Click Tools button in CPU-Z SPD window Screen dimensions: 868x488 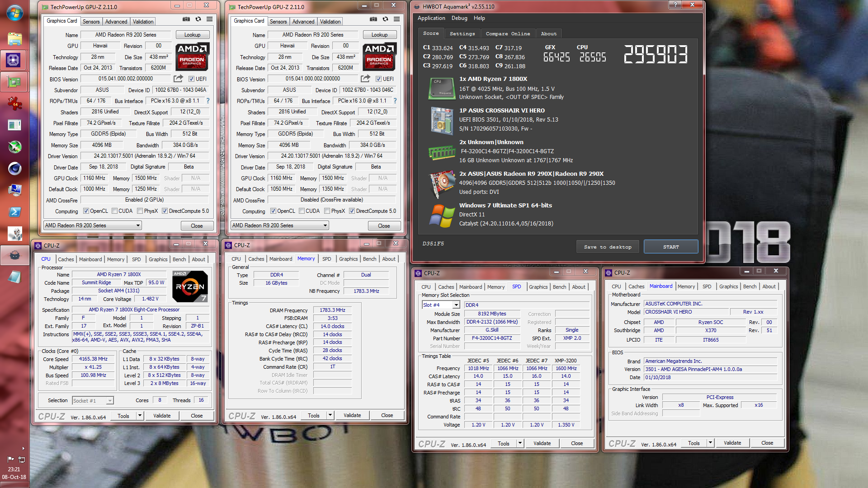[504, 443]
